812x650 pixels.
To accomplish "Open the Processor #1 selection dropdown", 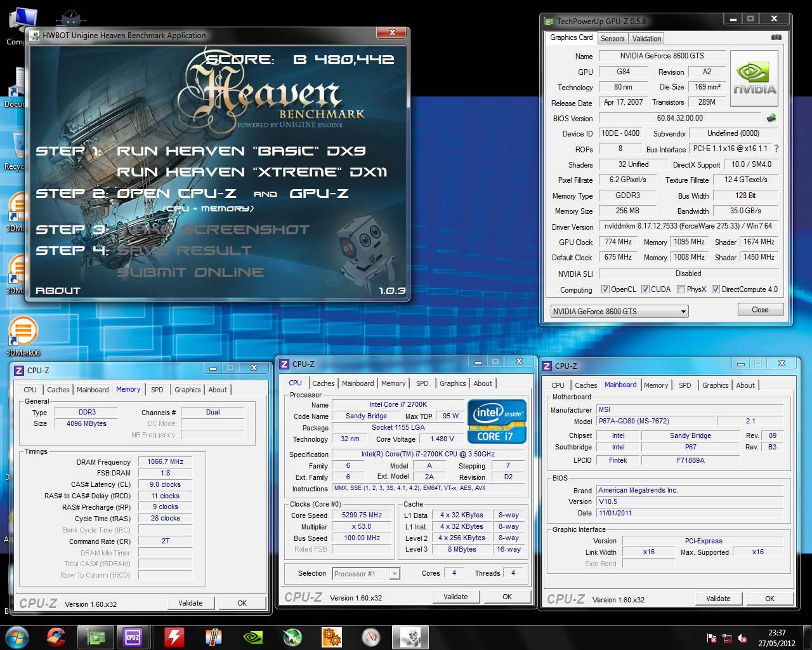I will pyautogui.click(x=366, y=574).
